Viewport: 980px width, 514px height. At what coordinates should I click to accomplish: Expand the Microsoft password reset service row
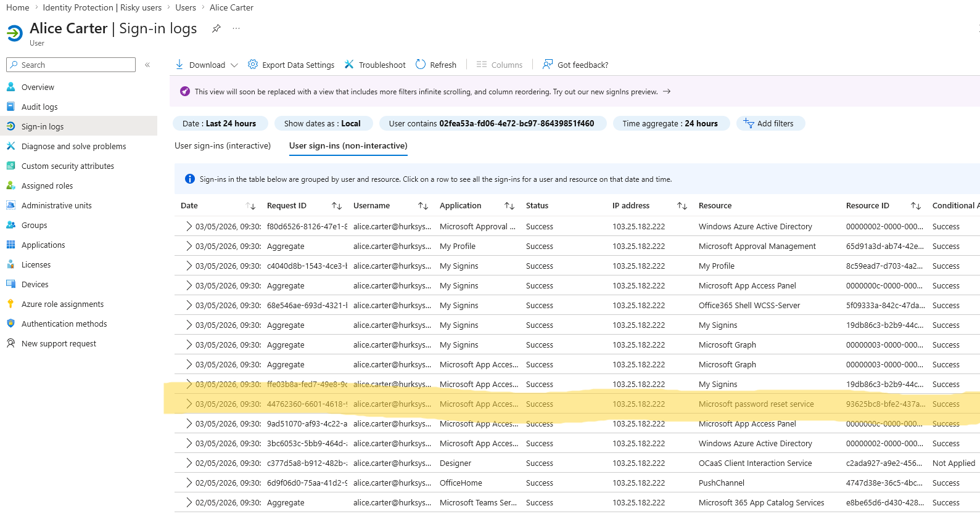tap(189, 404)
